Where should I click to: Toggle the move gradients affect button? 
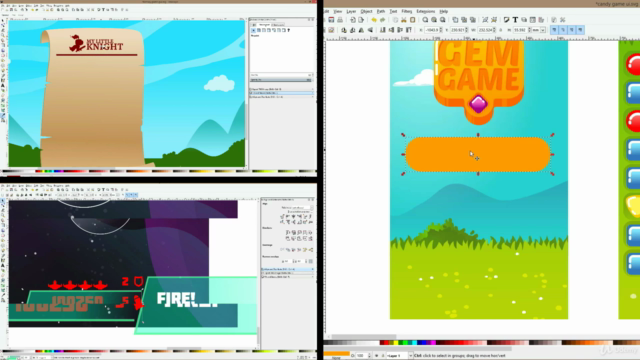tap(571, 30)
